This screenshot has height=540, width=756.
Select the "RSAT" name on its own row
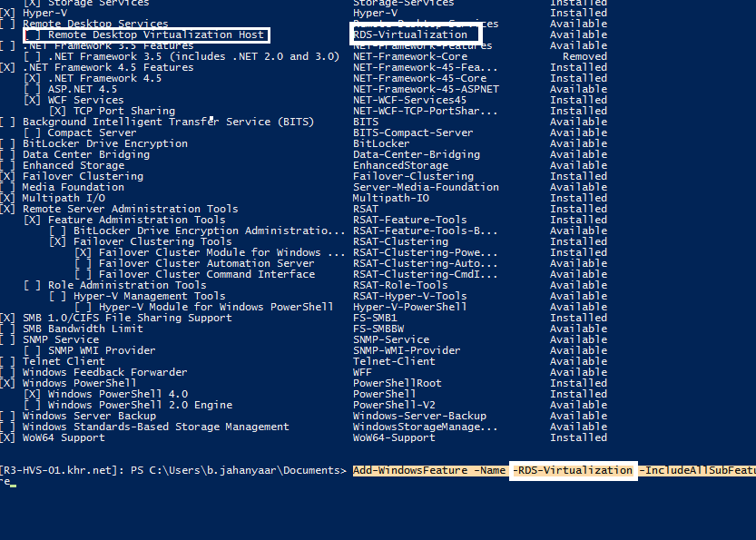[366, 209]
